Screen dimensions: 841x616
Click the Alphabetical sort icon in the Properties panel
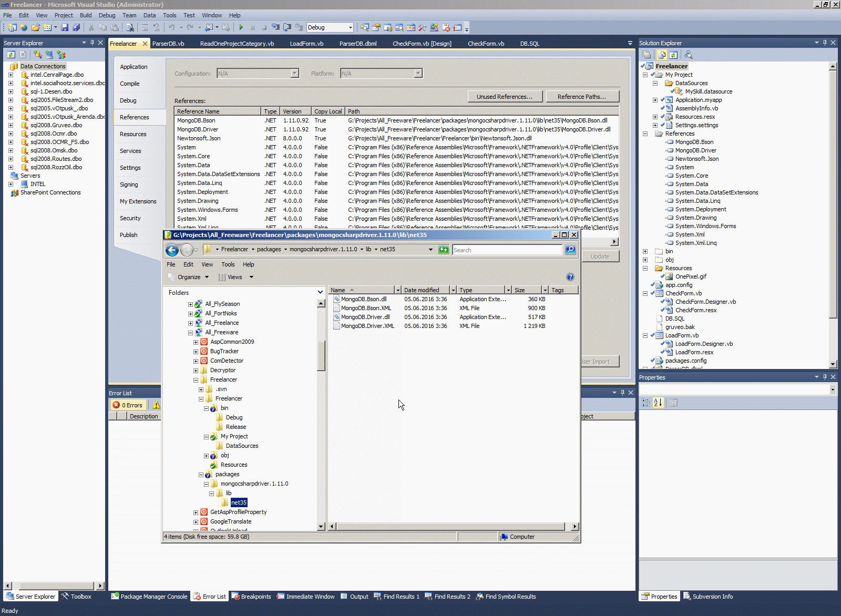(x=658, y=403)
